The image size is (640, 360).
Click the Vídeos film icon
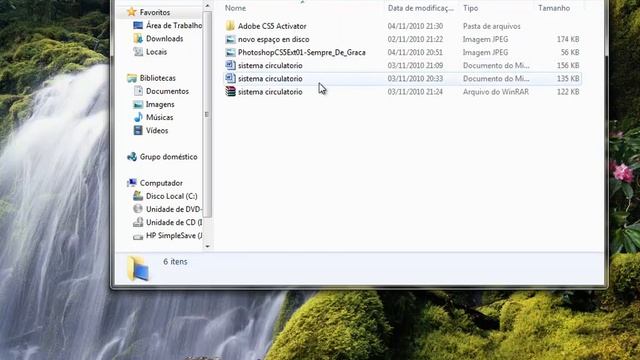(x=138, y=130)
